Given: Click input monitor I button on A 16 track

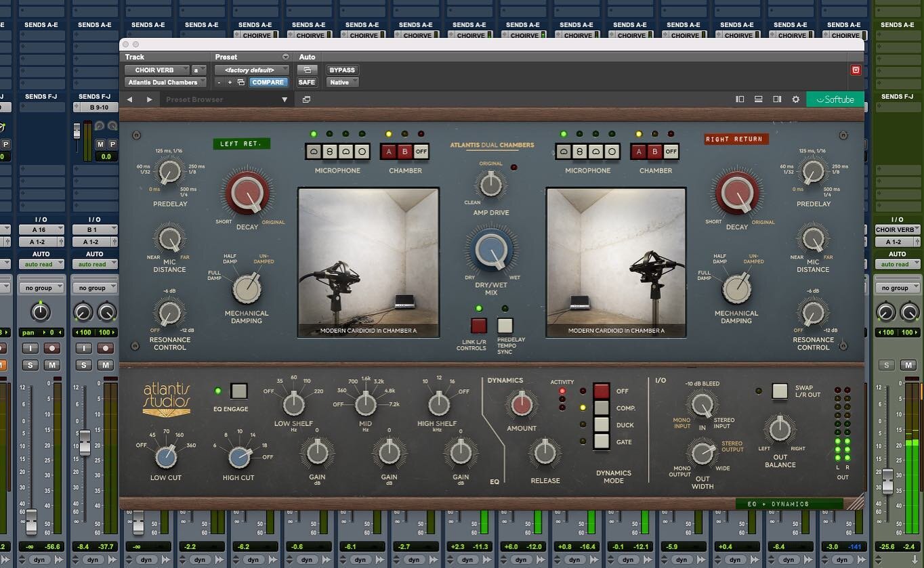Looking at the screenshot, I should pyautogui.click(x=30, y=348).
